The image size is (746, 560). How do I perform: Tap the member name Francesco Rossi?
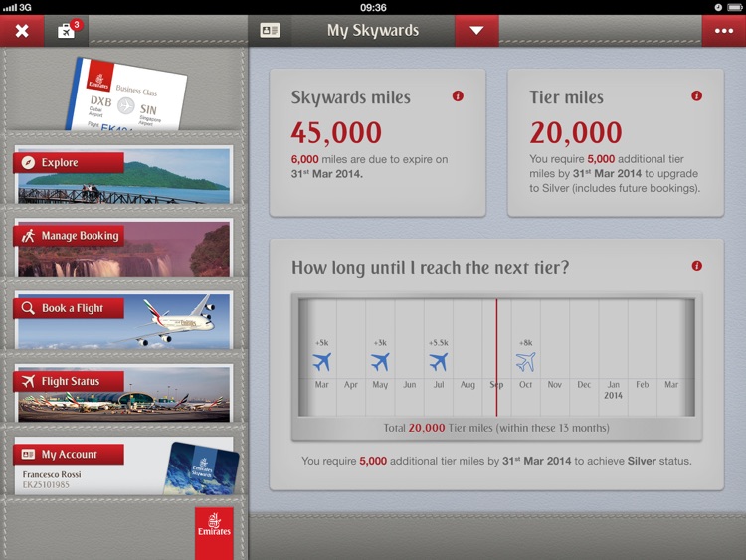tap(52, 474)
